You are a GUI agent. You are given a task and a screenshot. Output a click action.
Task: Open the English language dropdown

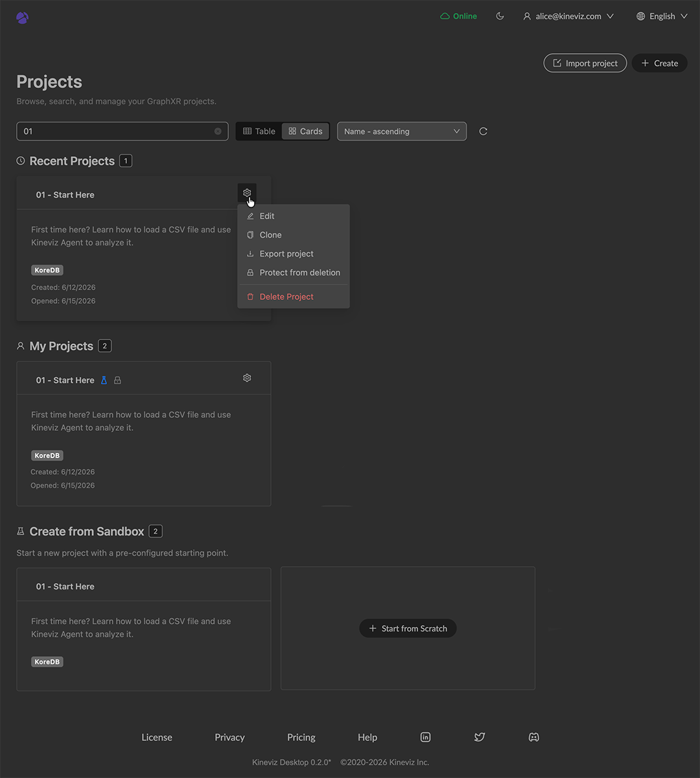coord(662,16)
